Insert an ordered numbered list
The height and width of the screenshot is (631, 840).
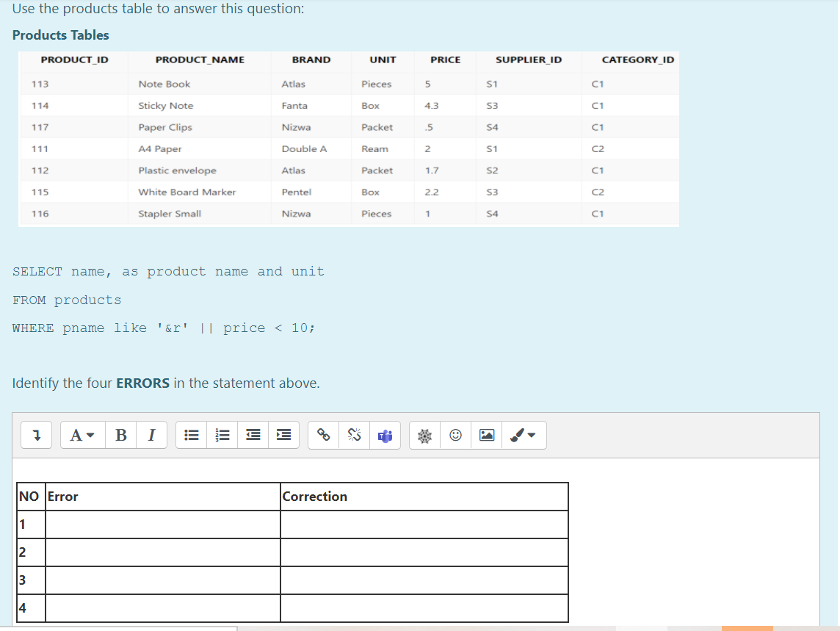pos(222,435)
